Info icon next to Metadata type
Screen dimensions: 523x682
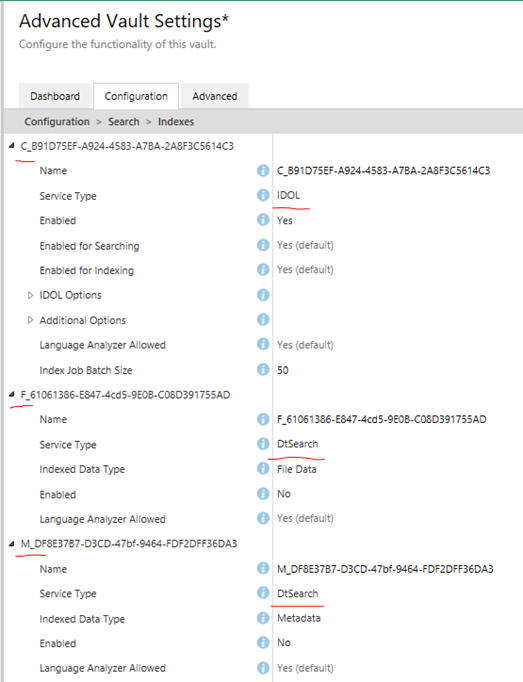(x=263, y=618)
